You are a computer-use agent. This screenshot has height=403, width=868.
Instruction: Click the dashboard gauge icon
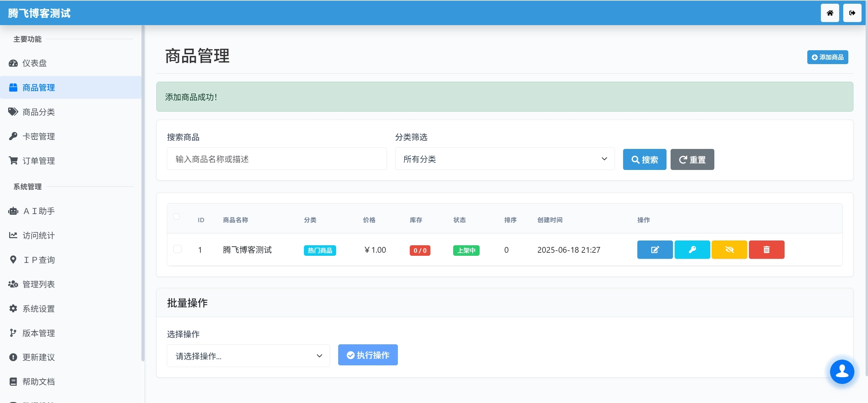click(13, 63)
